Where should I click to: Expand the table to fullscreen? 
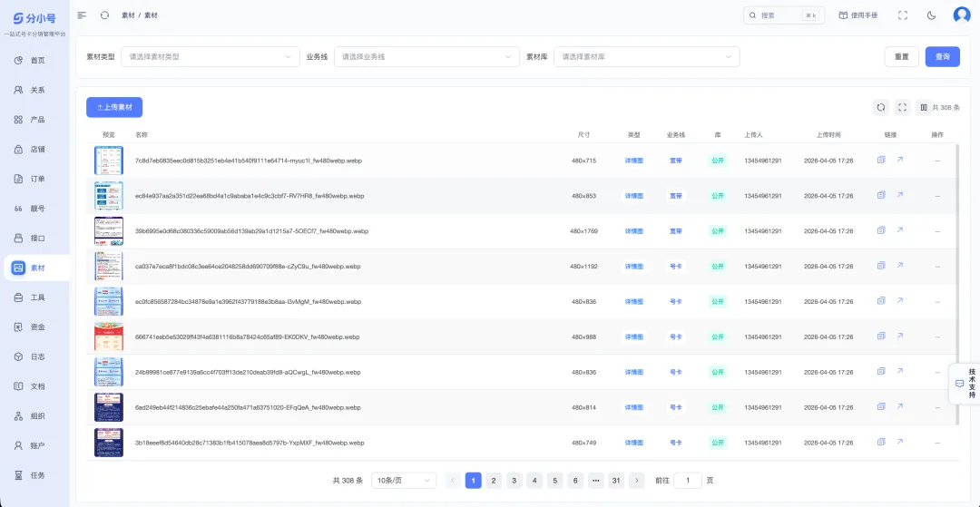902,107
